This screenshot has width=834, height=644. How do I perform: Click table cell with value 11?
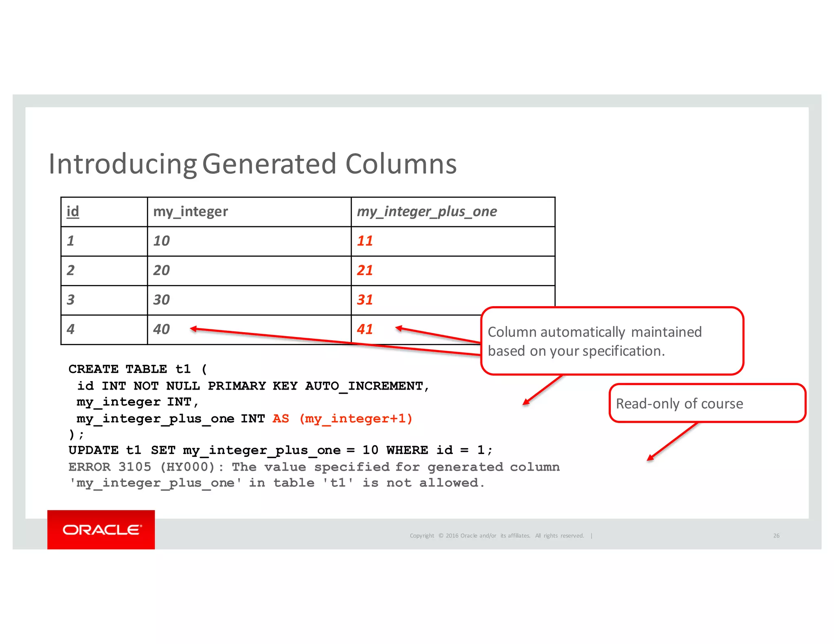coord(453,241)
